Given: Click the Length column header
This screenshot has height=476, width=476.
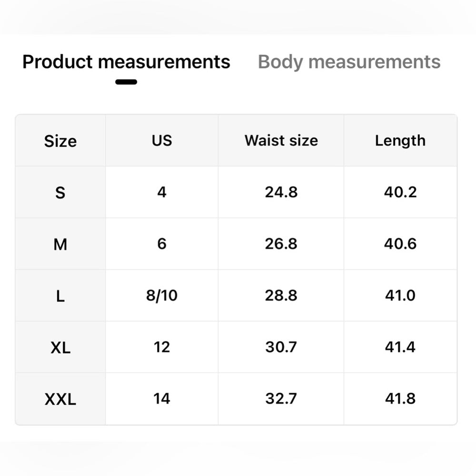Looking at the screenshot, I should [x=400, y=141].
